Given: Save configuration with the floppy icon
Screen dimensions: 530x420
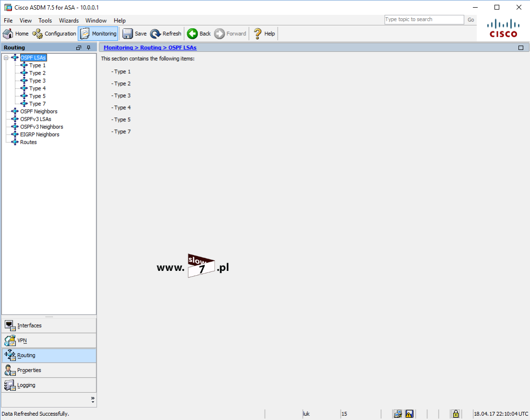Looking at the screenshot, I should 134,34.
